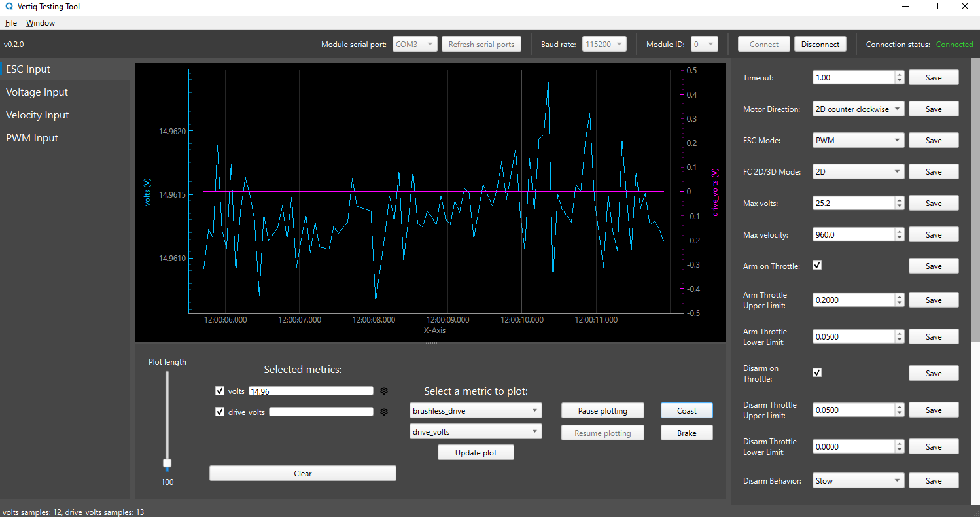Toggle the Disarm on Throttle checkbox

pyautogui.click(x=817, y=372)
